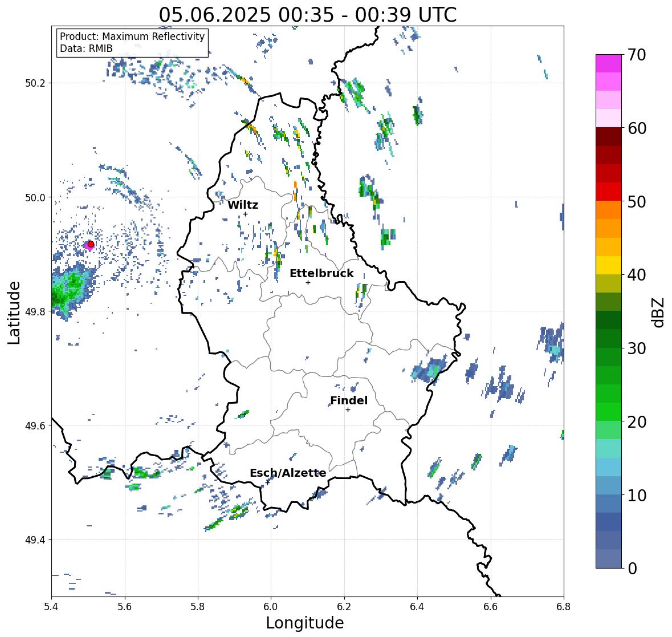Click the 49.4 latitude tick label

tap(35, 539)
